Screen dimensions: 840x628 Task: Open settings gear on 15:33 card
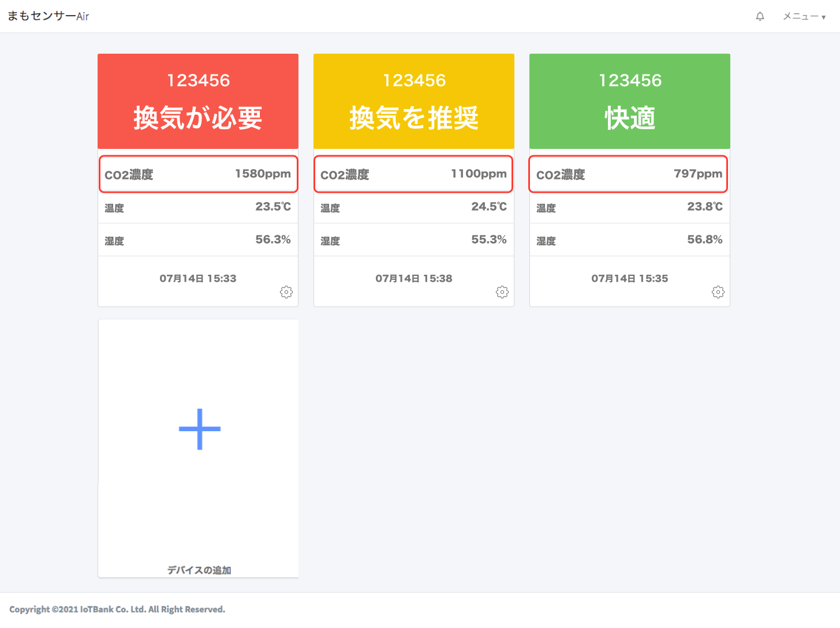[x=286, y=292]
